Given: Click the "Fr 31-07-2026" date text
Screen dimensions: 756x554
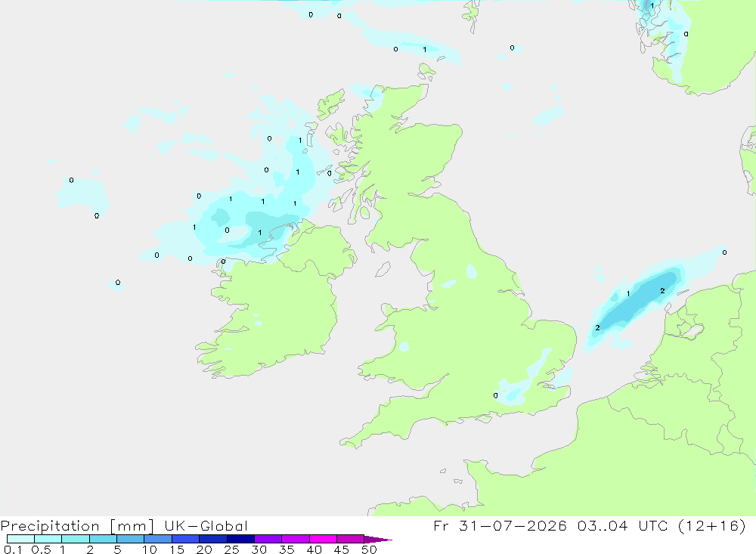Looking at the screenshot, I should click(x=500, y=525).
